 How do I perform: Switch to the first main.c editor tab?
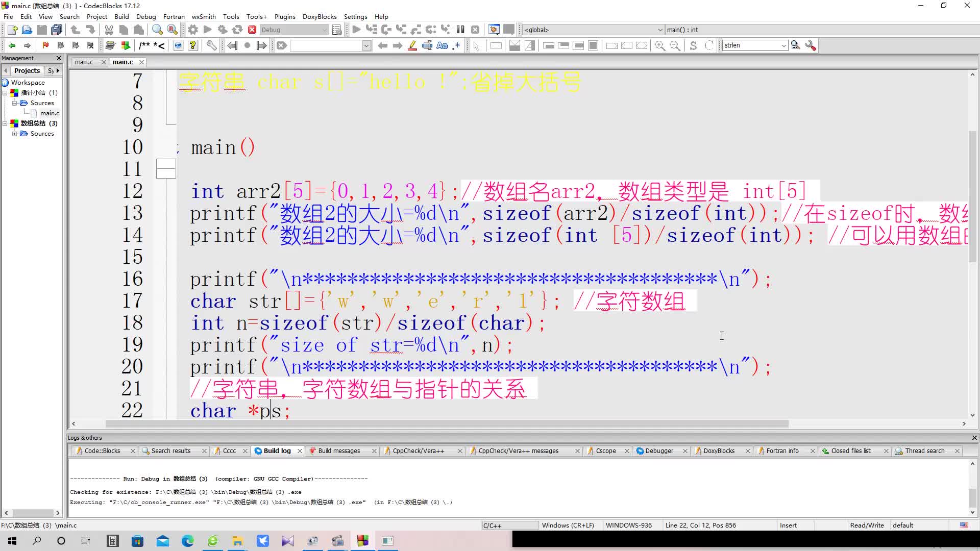84,62
